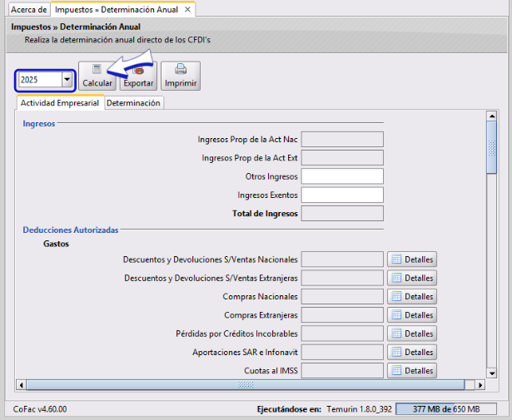
Task: Click the Total de Ingresos field
Action: [342, 214]
